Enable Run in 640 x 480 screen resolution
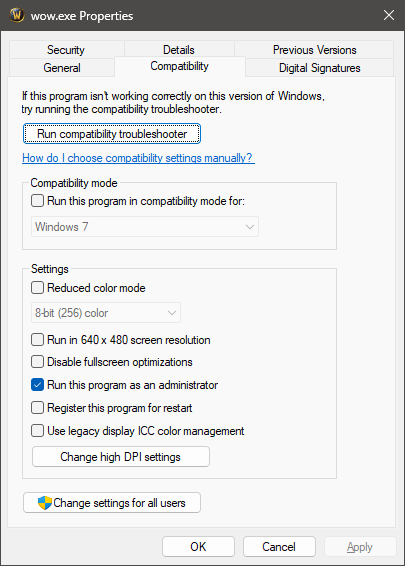The width and height of the screenshot is (405, 566). click(x=38, y=340)
